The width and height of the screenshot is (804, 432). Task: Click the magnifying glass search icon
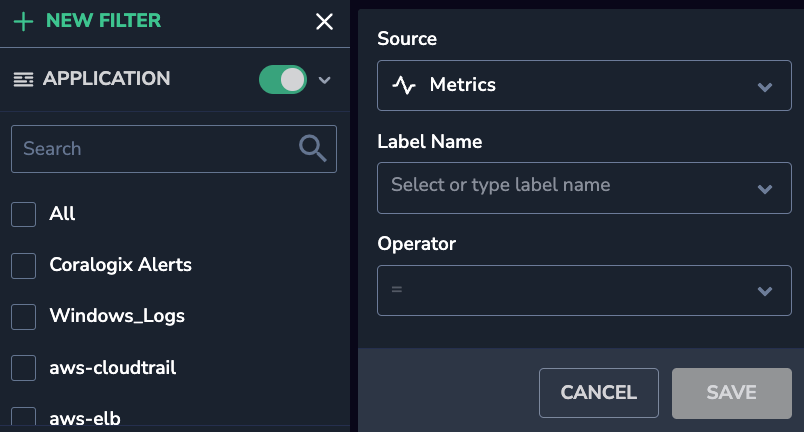312,149
